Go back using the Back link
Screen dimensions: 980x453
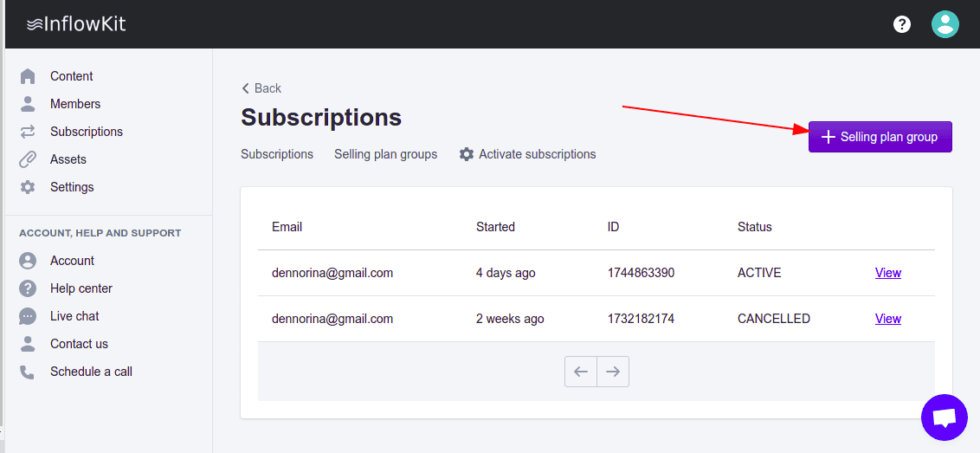(x=261, y=88)
